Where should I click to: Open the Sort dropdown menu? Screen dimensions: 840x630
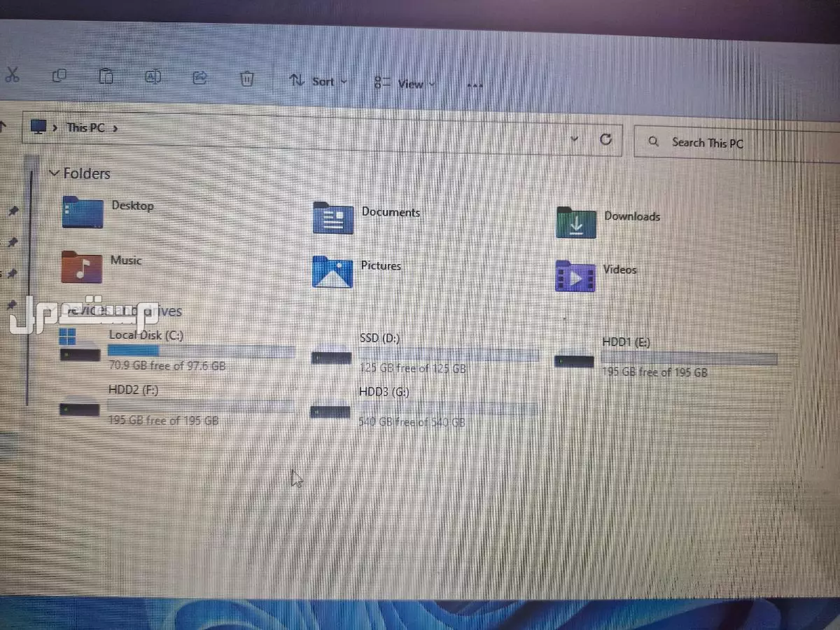tap(318, 81)
